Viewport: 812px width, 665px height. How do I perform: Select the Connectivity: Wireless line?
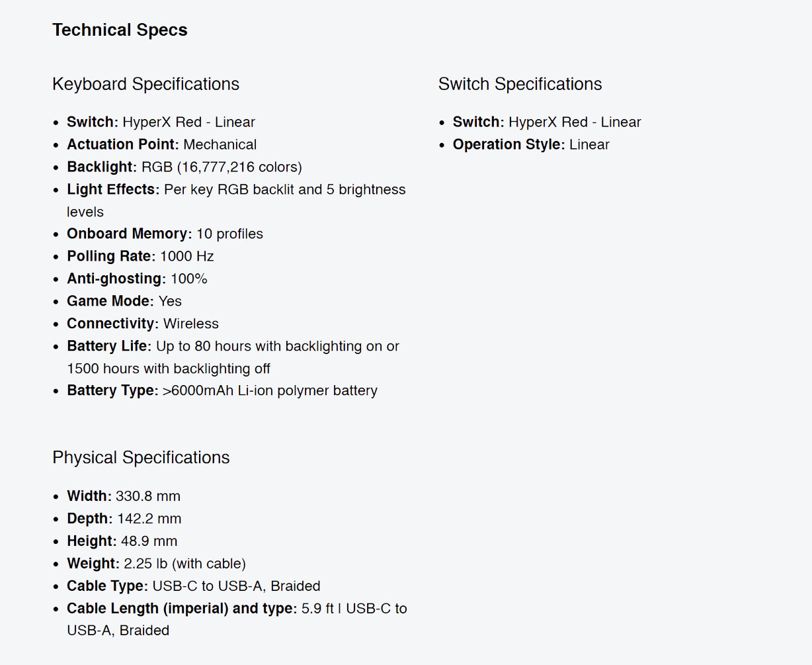coord(143,324)
